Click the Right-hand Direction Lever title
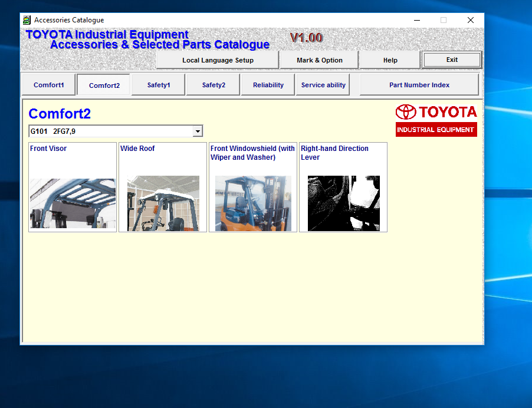The height and width of the screenshot is (408, 532). 334,153
